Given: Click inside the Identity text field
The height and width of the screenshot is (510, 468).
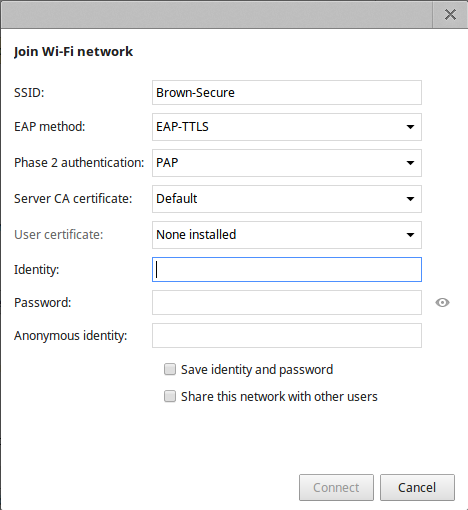Looking at the screenshot, I should [287, 269].
